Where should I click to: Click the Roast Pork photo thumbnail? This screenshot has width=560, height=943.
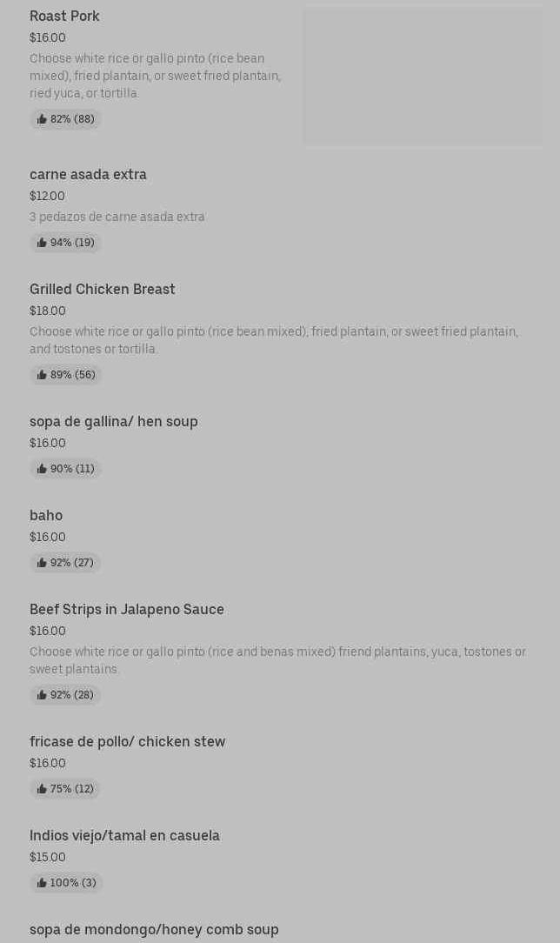pos(423,76)
